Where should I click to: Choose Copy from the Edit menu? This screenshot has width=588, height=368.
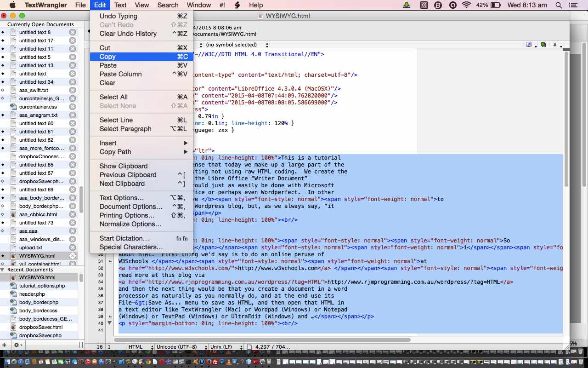coord(141,57)
